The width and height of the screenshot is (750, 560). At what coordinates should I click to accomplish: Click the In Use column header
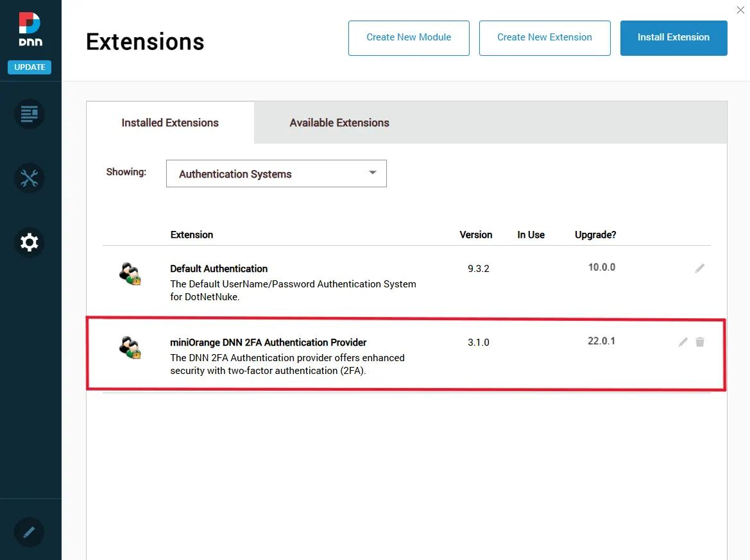[531, 235]
